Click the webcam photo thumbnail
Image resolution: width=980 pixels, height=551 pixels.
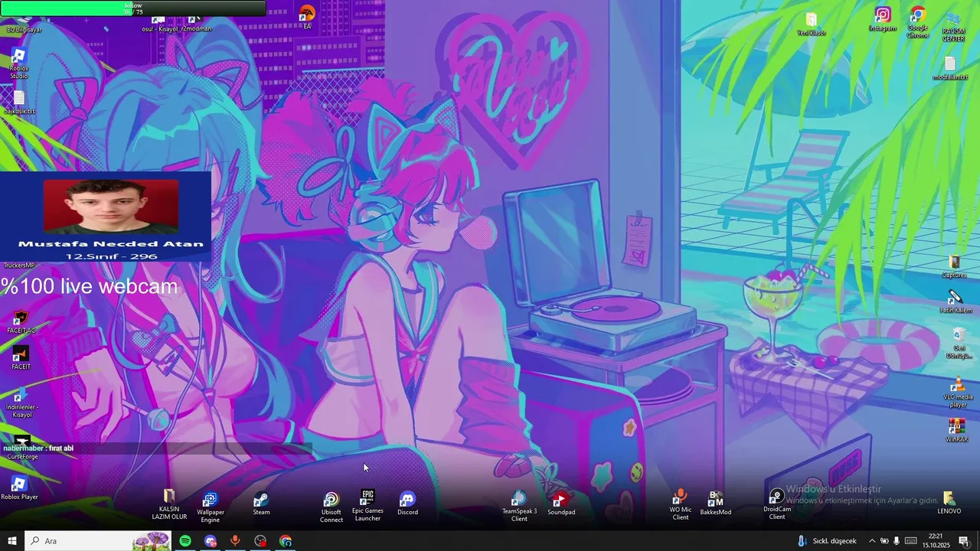[111, 205]
